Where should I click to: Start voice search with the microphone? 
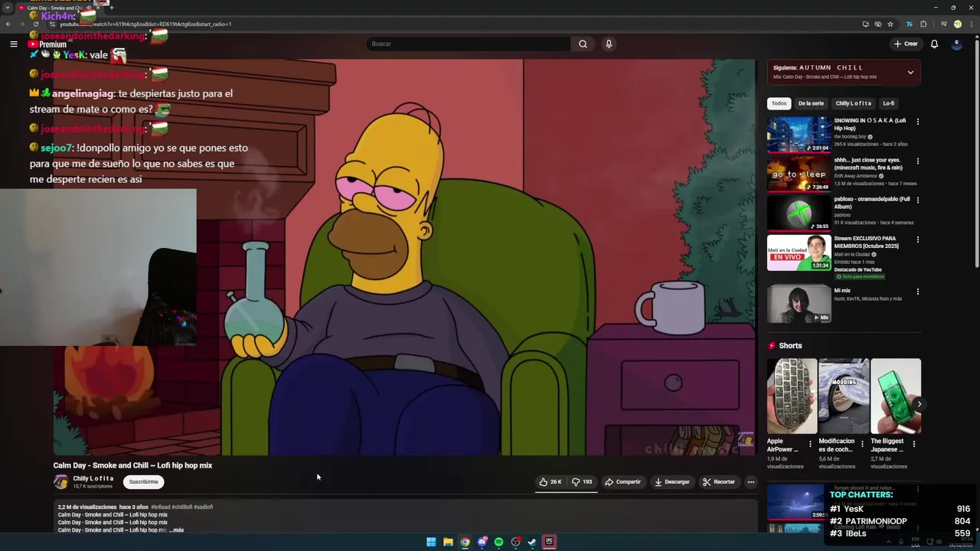tap(609, 44)
